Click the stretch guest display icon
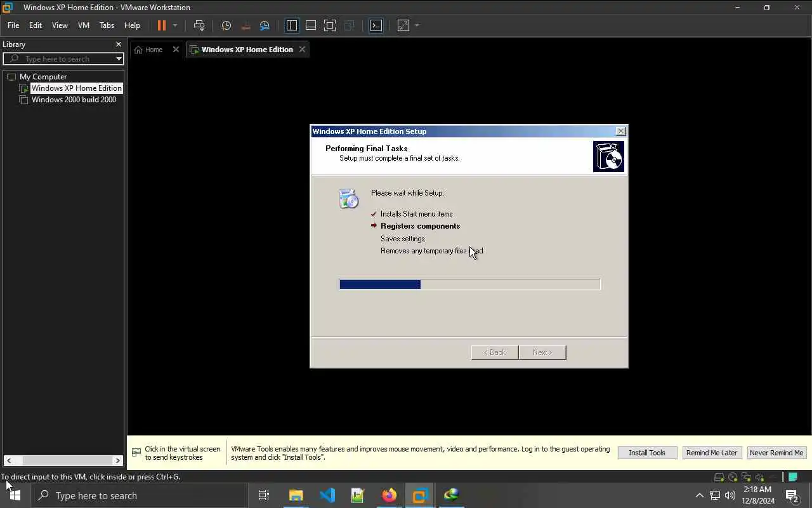 [x=403, y=25]
